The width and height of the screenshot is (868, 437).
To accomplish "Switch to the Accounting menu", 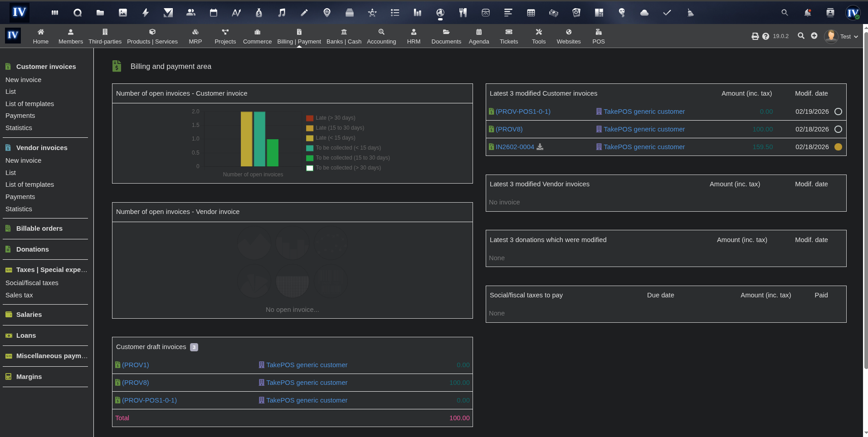I will (x=381, y=36).
